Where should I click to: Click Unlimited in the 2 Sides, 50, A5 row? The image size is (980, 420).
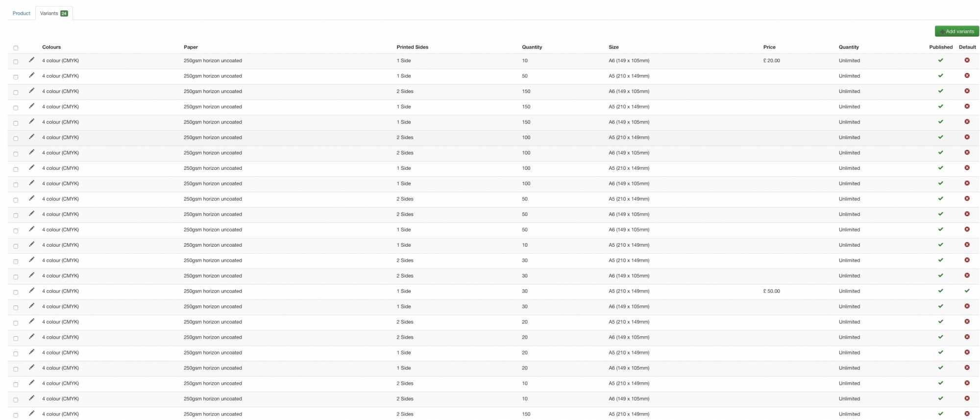click(x=849, y=199)
